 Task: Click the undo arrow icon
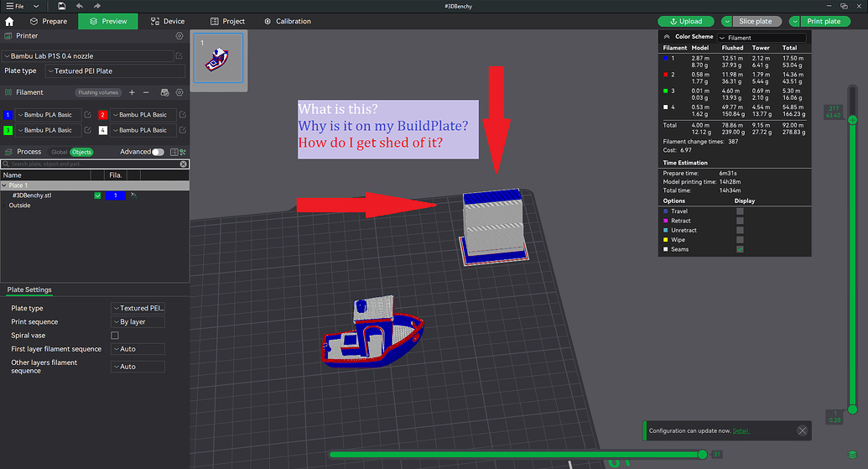tap(79, 6)
